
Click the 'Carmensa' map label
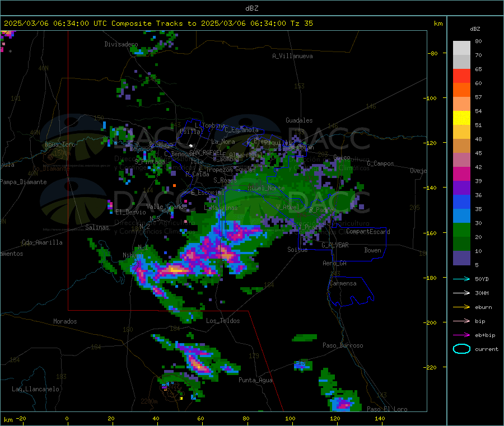tap(343, 283)
